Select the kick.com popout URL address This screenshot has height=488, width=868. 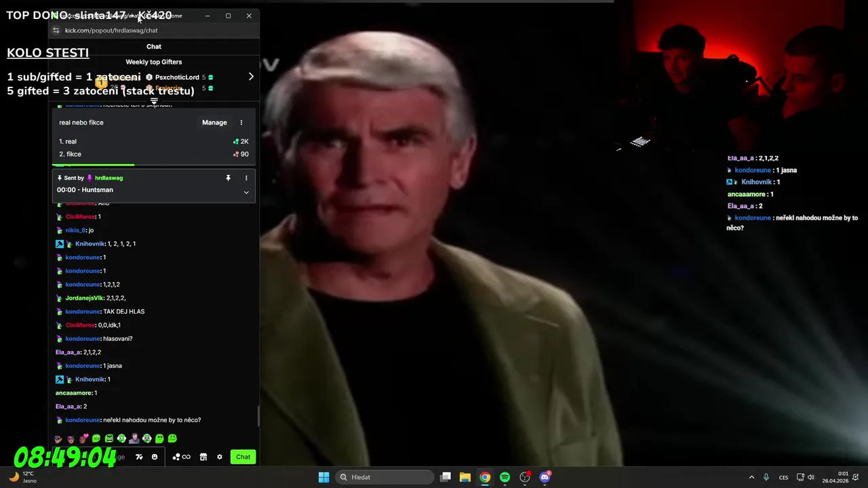pyautogui.click(x=111, y=30)
